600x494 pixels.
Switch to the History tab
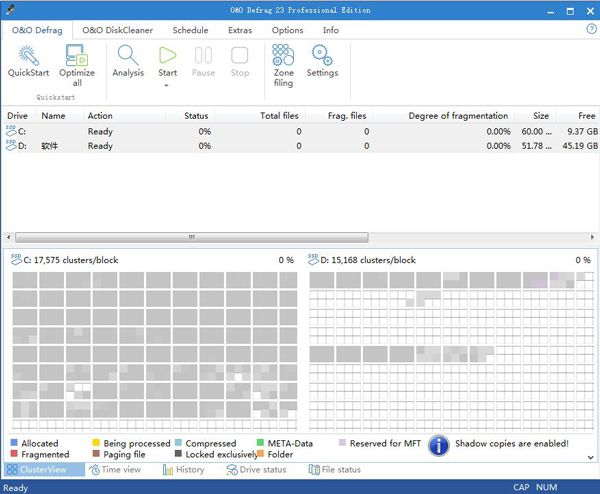pyautogui.click(x=184, y=470)
